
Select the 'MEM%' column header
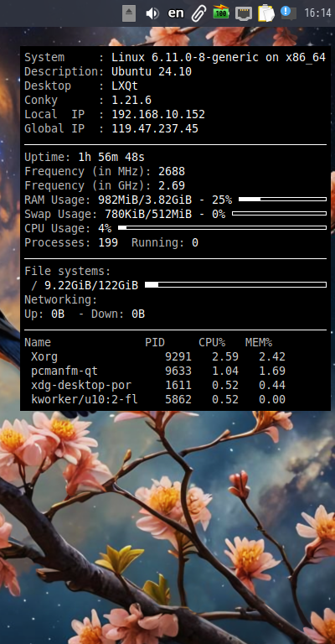(x=259, y=342)
